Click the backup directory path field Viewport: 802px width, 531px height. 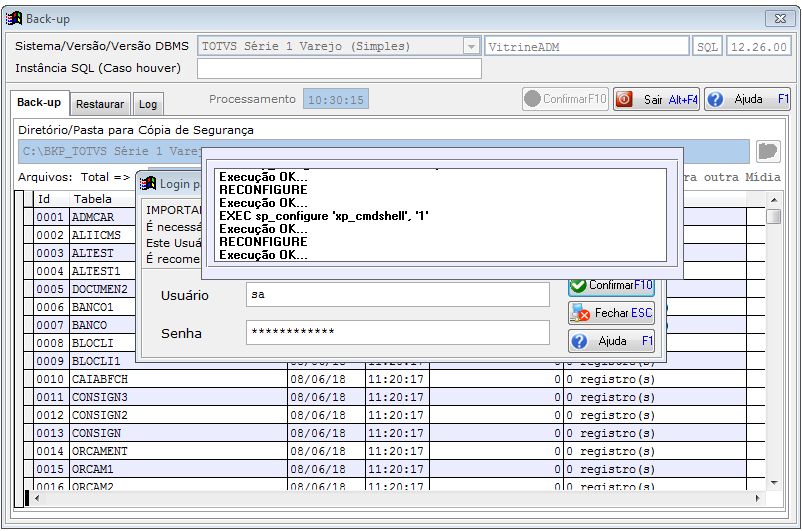[x=384, y=151]
